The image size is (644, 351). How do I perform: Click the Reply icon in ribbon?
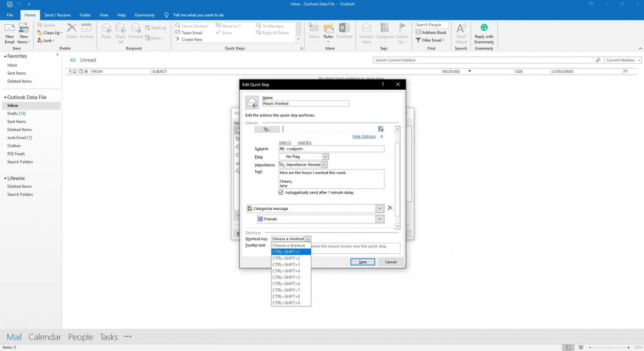tap(106, 28)
